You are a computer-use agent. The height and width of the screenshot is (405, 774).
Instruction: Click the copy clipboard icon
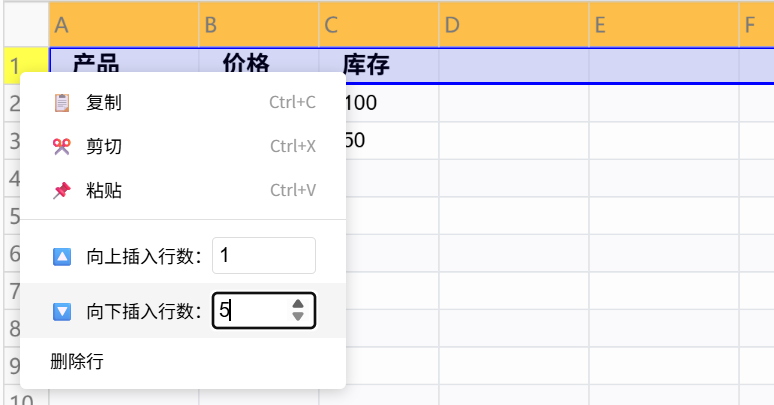62,102
